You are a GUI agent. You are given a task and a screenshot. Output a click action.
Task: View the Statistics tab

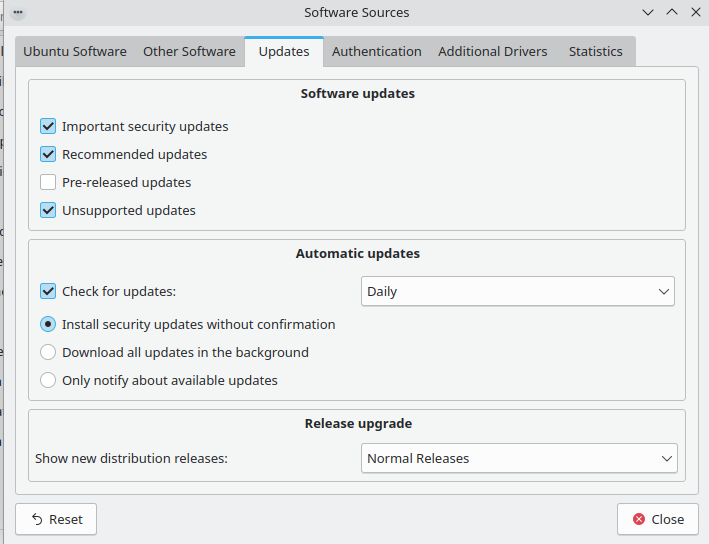[x=596, y=52]
